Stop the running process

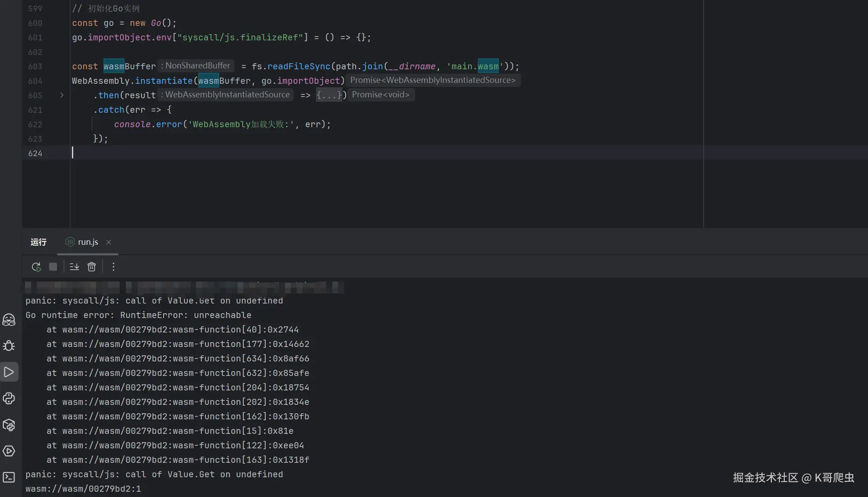tap(53, 267)
